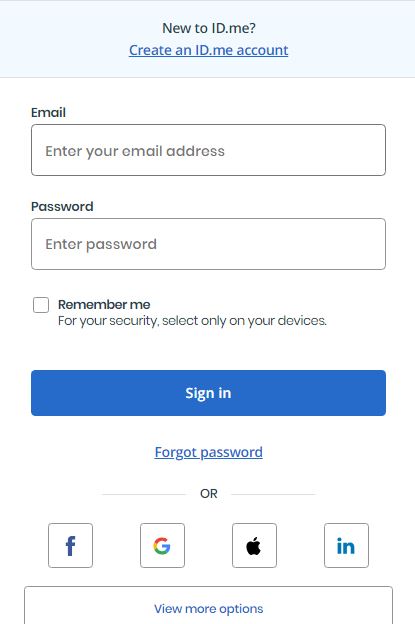Click into the Enter password field
415x624 pixels.
click(x=208, y=244)
